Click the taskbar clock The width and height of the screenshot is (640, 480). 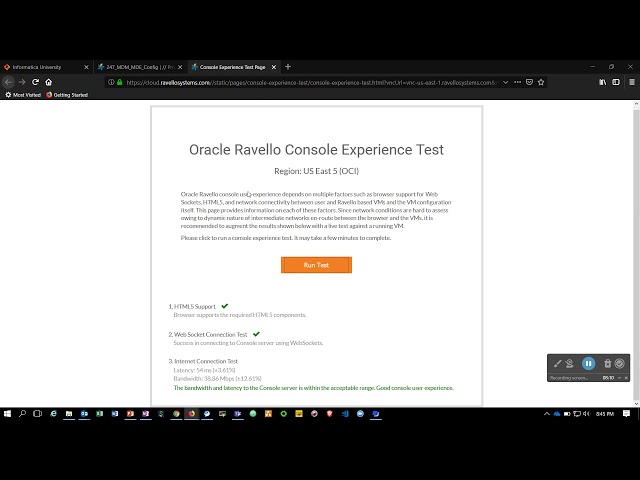point(605,413)
